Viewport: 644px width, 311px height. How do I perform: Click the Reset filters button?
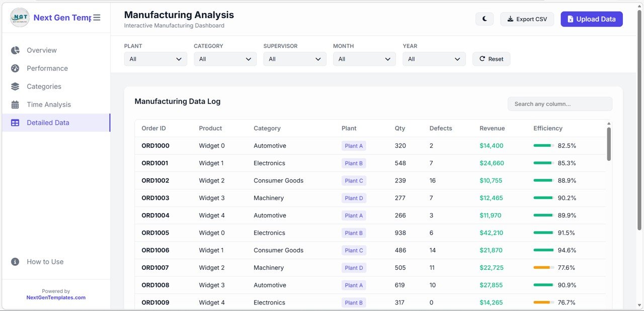pyautogui.click(x=491, y=59)
